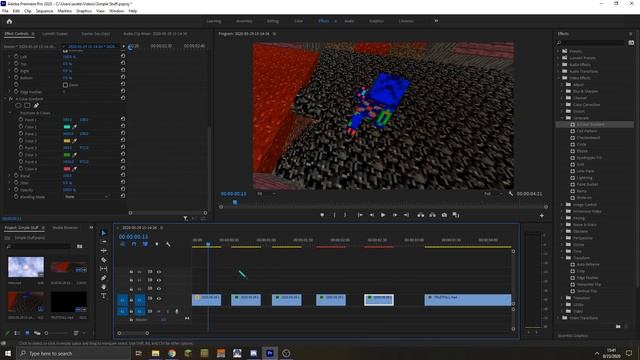Click the Windows taskbar search box
Viewport: 640px width, 360px height.
tap(73, 353)
